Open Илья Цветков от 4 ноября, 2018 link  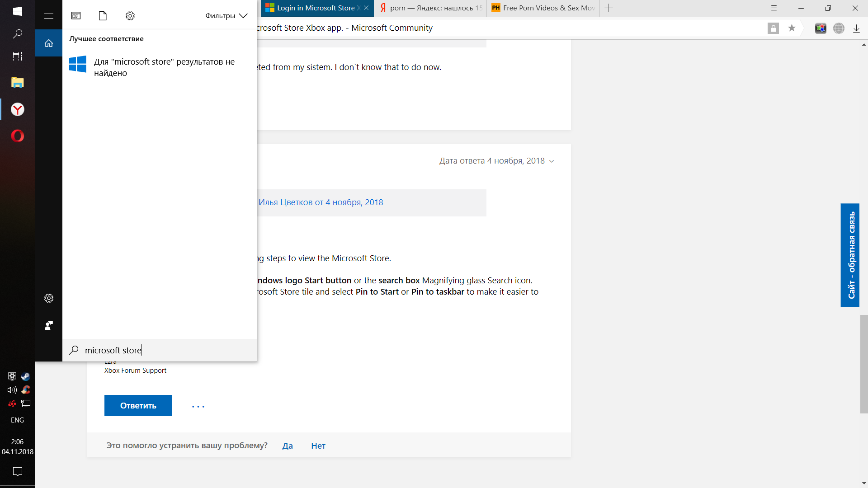click(x=321, y=202)
